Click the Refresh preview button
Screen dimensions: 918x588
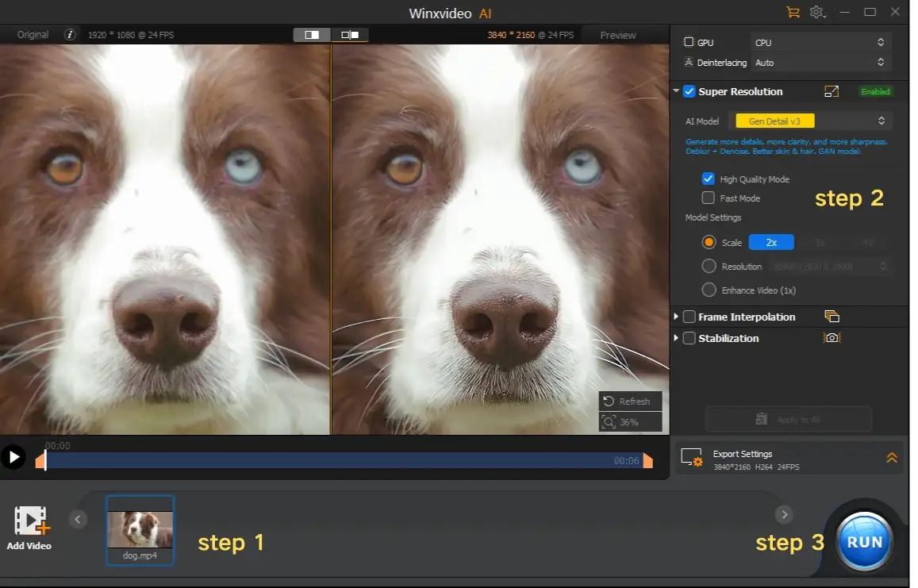[x=630, y=402]
